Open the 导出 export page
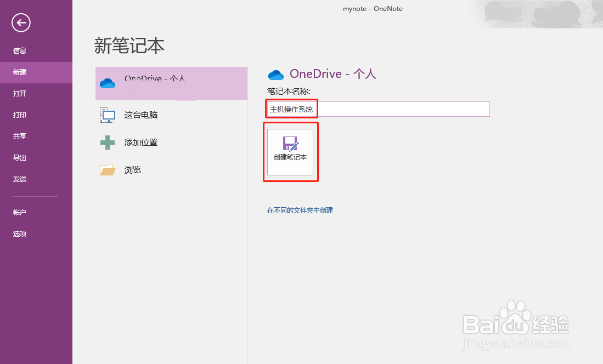Screen dimensions: 603x364 click(x=36, y=157)
